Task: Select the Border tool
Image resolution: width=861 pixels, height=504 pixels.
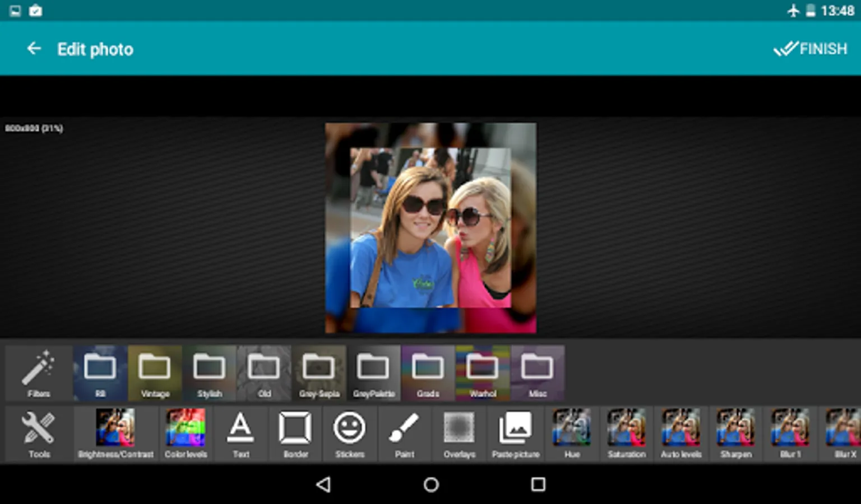Action: 295,434
